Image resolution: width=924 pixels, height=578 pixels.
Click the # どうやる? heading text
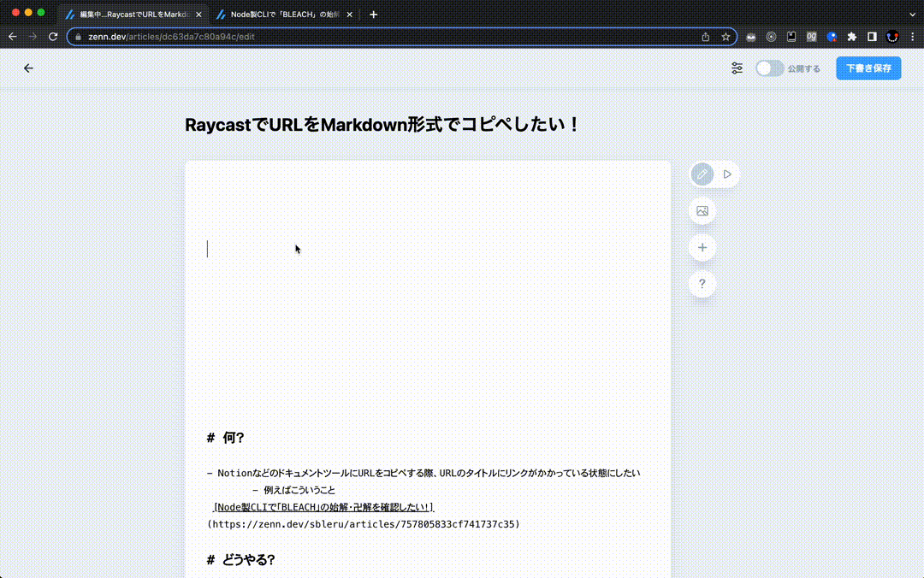[x=240, y=560]
